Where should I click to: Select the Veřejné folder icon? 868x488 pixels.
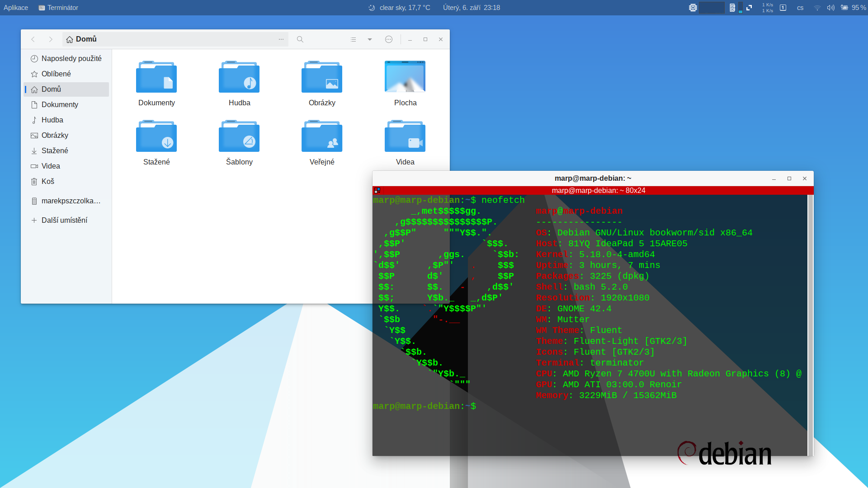point(322,136)
